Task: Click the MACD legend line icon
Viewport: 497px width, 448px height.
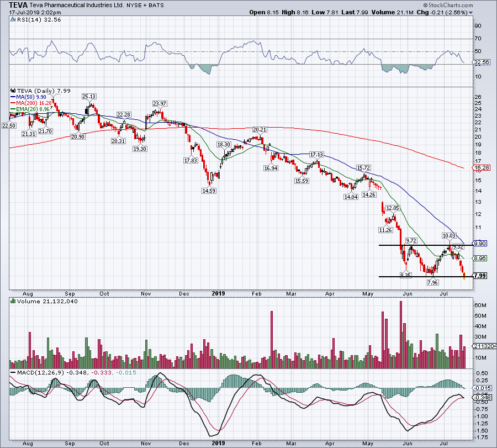Action: click(13, 372)
